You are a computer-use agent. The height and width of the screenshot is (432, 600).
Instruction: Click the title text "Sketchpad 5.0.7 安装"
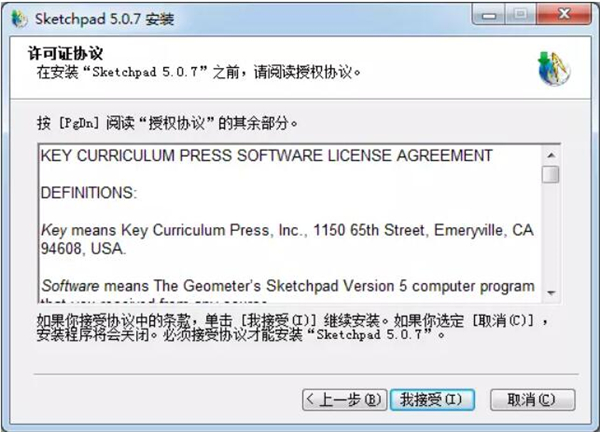tap(104, 19)
